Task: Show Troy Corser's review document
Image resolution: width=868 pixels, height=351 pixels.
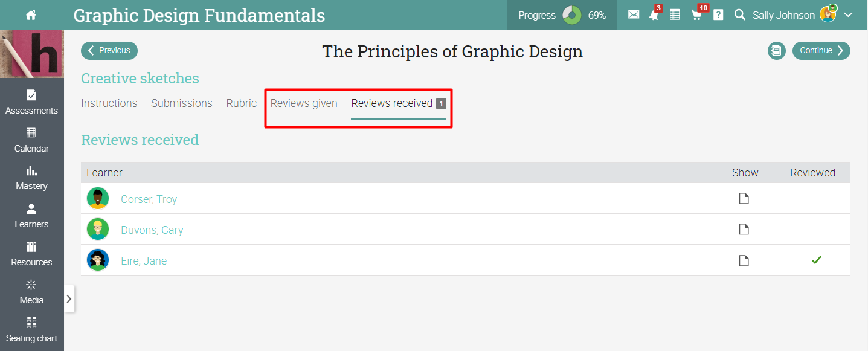Action: (744, 199)
